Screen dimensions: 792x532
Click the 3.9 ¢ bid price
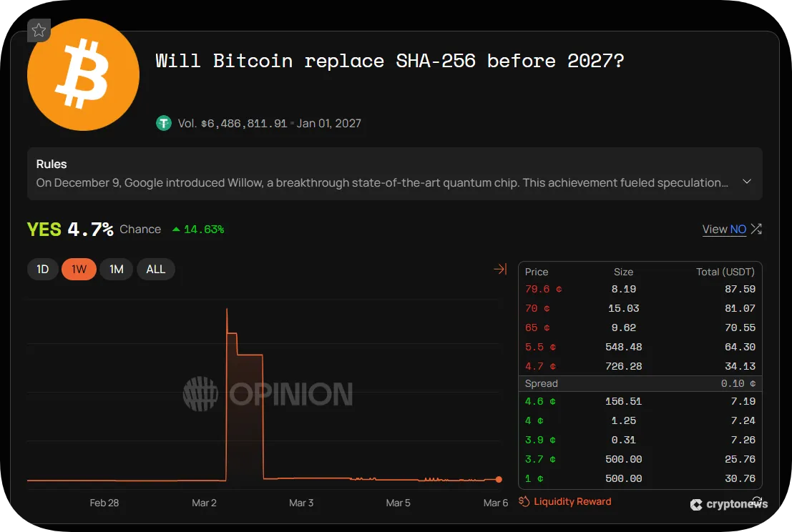pos(540,440)
